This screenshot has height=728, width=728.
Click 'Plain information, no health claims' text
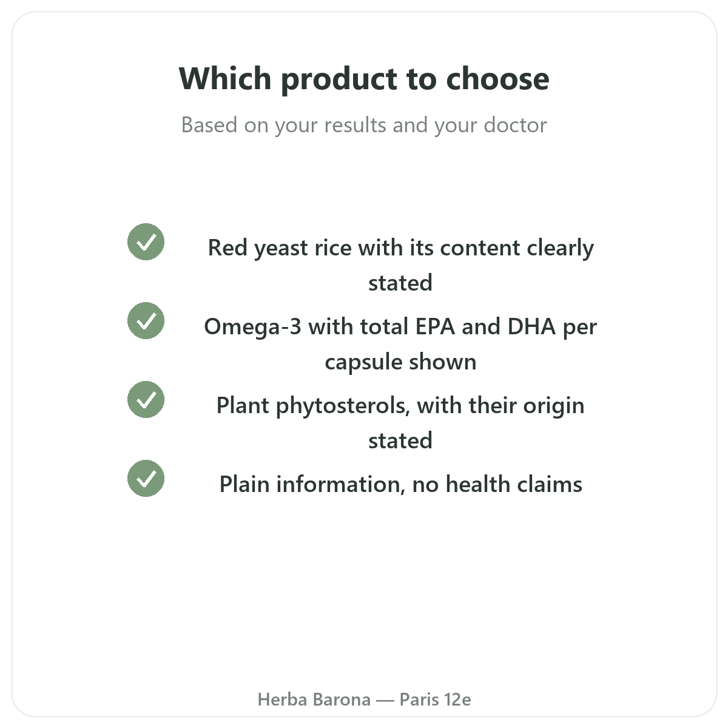point(400,484)
